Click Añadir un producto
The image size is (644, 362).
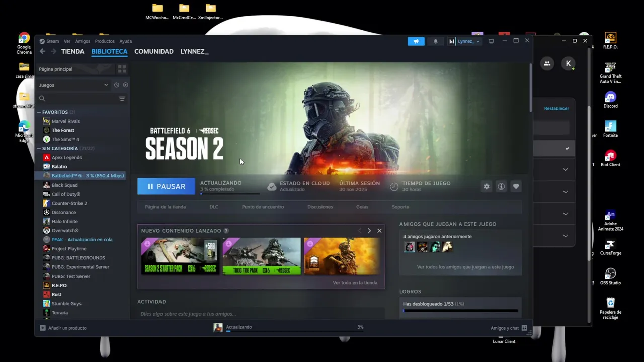pos(63,328)
